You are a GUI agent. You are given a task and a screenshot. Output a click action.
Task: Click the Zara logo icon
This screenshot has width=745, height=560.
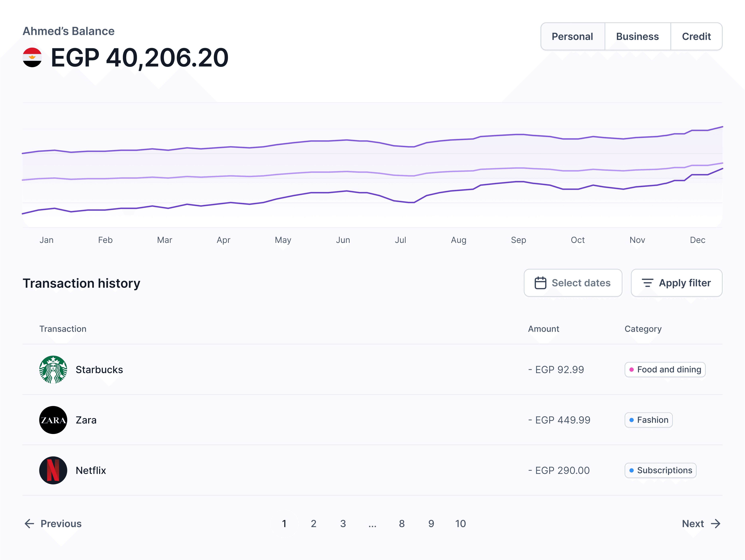53,420
